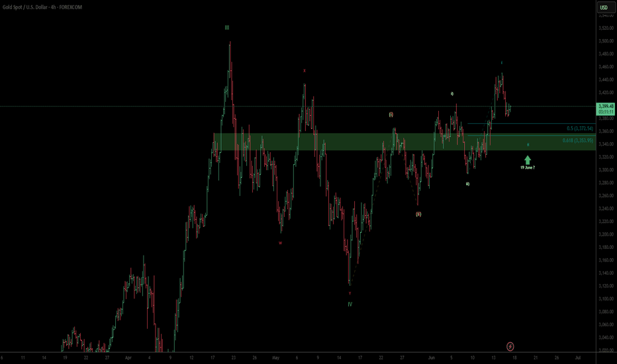
Task: Click 'Apr' on the time axis
Action: coord(128,357)
